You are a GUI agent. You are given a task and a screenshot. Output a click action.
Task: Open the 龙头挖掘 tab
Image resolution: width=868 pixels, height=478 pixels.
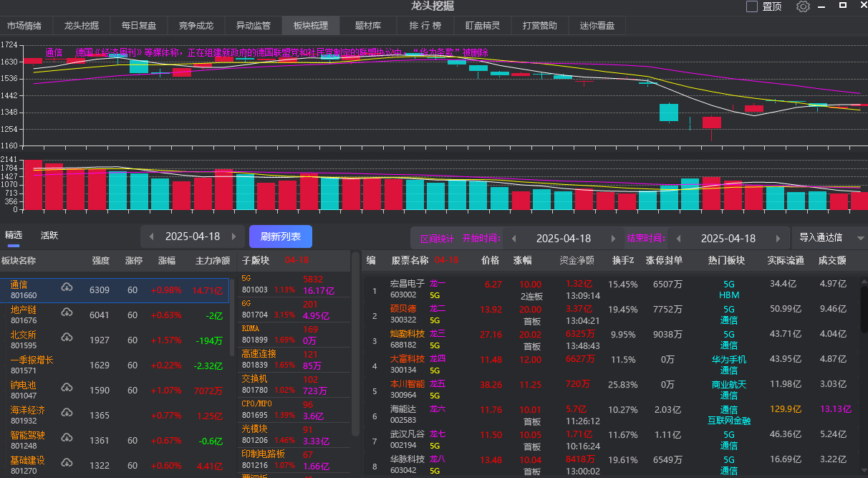point(82,26)
